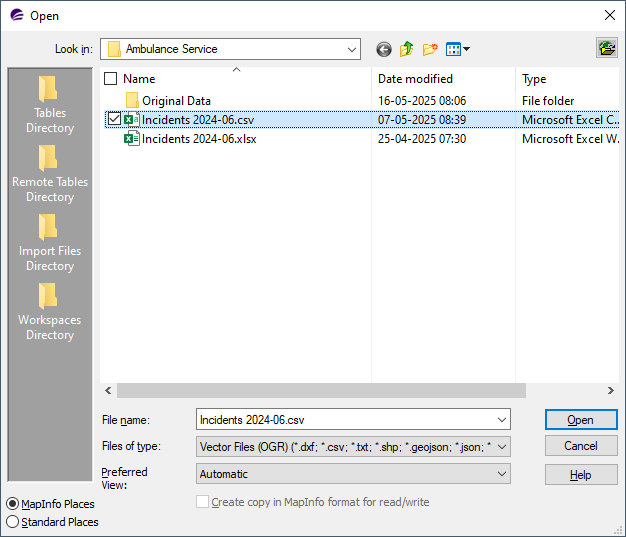The height and width of the screenshot is (537, 626).
Task: Click date 16-05-2025 08:06
Action: (x=422, y=101)
